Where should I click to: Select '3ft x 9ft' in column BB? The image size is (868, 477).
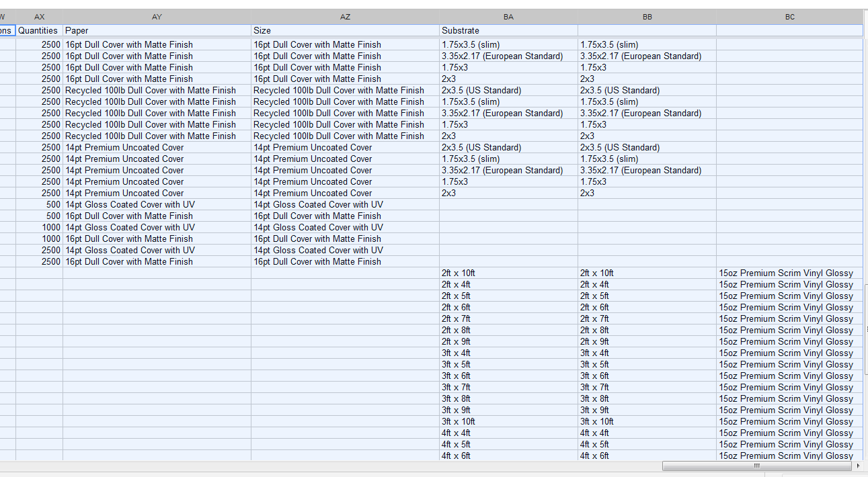click(x=647, y=410)
